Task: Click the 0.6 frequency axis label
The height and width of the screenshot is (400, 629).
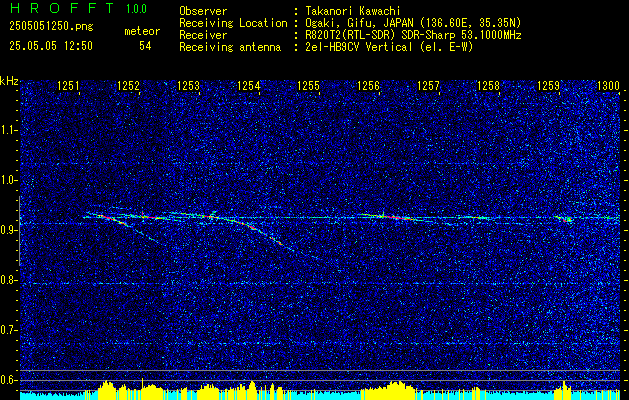Action: [x=9, y=380]
